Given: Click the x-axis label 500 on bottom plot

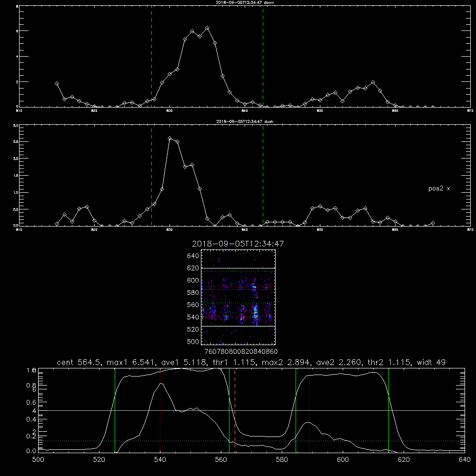Looking at the screenshot, I should [x=38, y=460].
